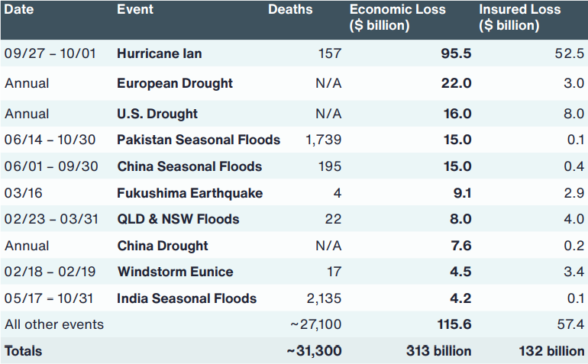Click QLD & NSW Floods entry
The height and width of the screenshot is (364, 588).
tap(178, 219)
